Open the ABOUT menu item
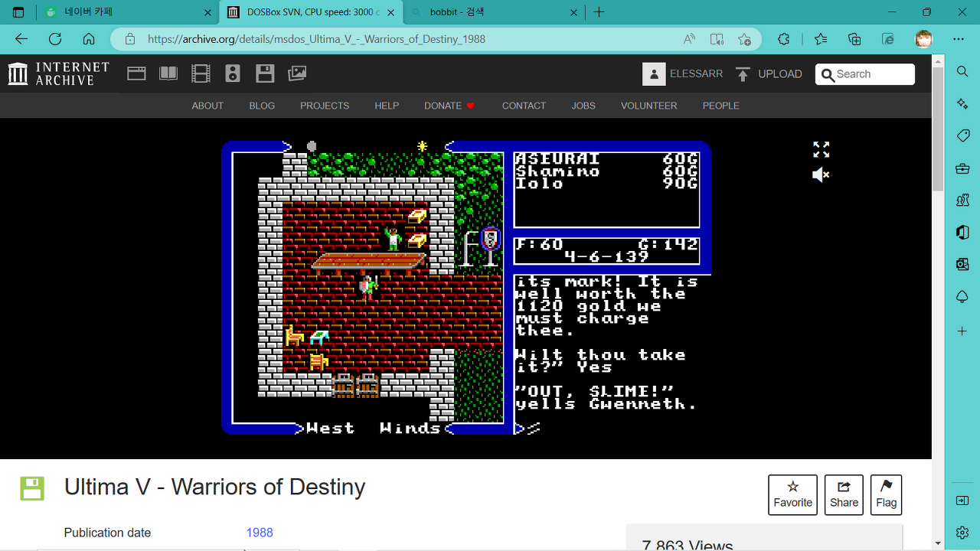Viewport: 980px width, 551px height. [207, 106]
